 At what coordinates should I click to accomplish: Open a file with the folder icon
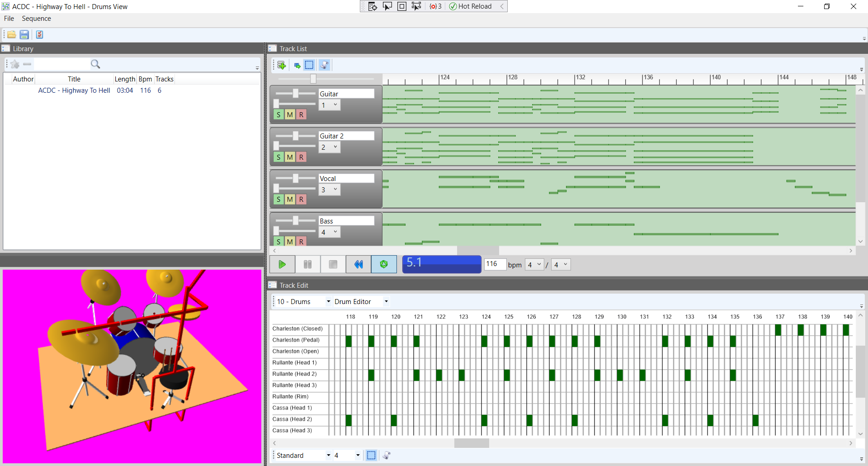tap(11, 34)
